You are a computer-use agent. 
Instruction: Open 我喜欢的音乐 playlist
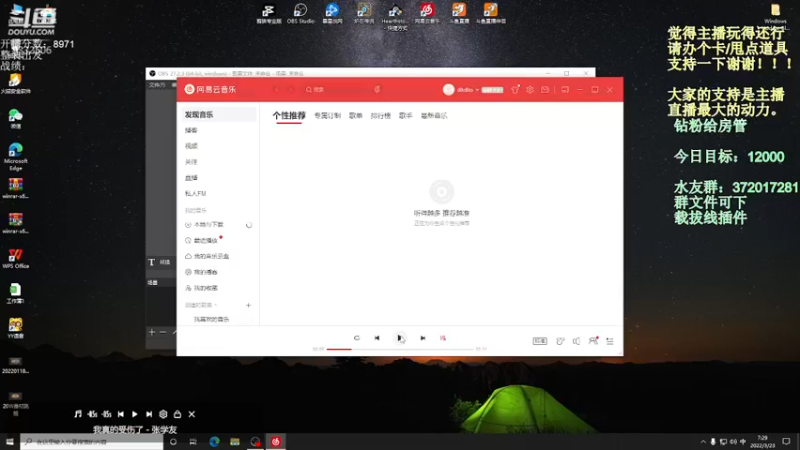[211, 319]
